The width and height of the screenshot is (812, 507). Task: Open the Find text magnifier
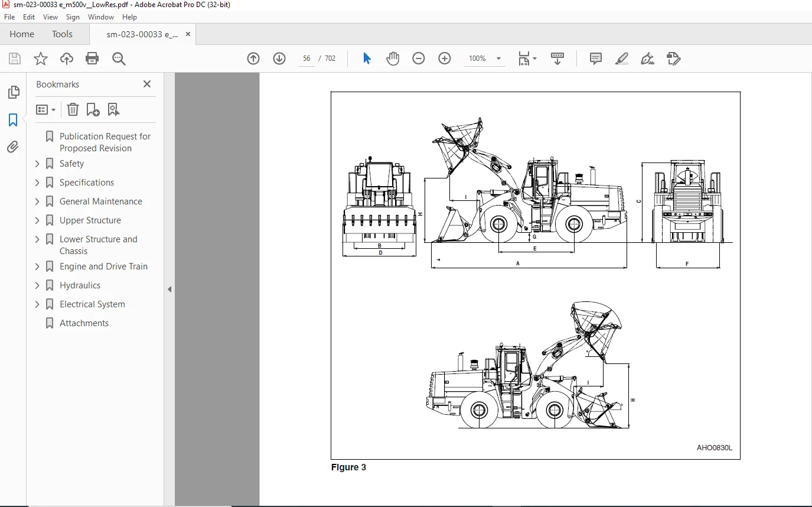[119, 58]
